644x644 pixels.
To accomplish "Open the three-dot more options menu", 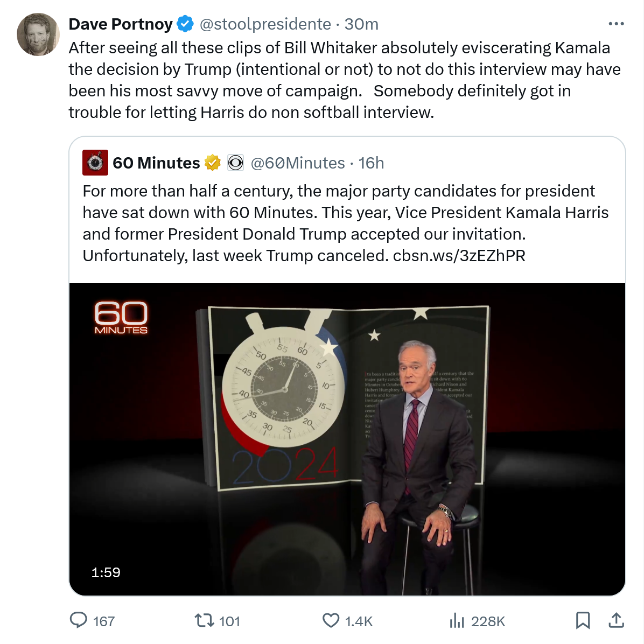I will click(616, 24).
